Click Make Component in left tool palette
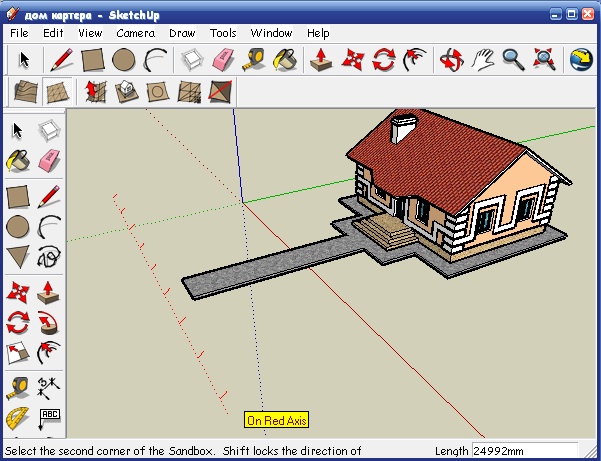The height and width of the screenshot is (461, 601). pyautogui.click(x=49, y=131)
